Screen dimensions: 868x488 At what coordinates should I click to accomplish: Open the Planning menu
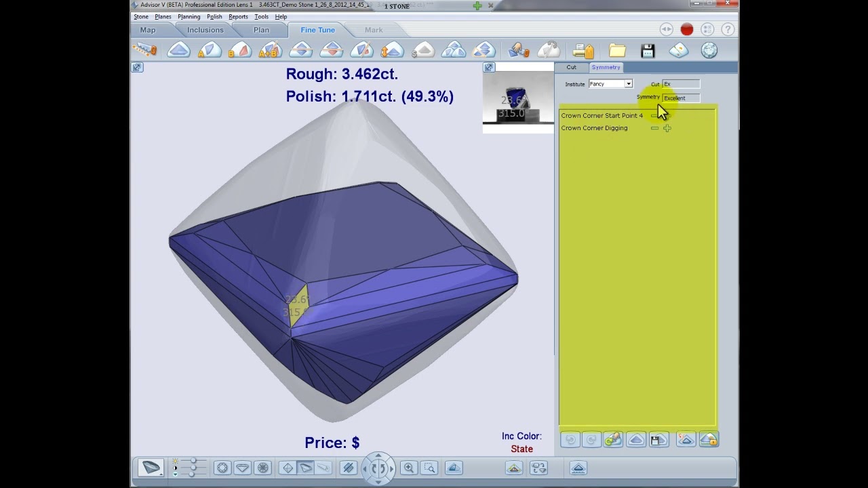(x=189, y=16)
